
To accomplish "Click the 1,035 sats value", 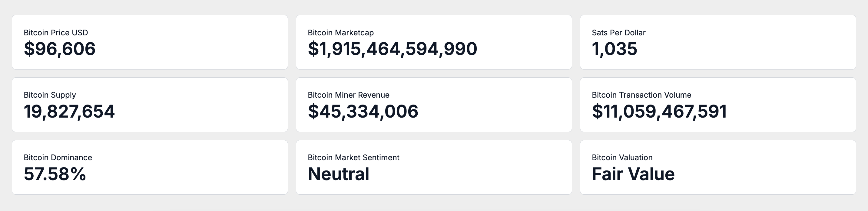I will click(615, 49).
